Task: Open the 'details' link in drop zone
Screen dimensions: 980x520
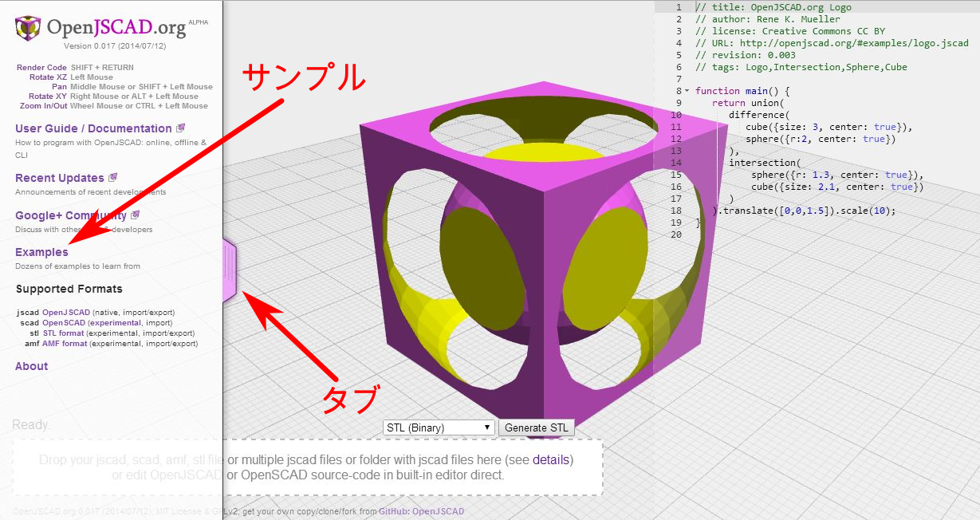Action: pyautogui.click(x=551, y=459)
